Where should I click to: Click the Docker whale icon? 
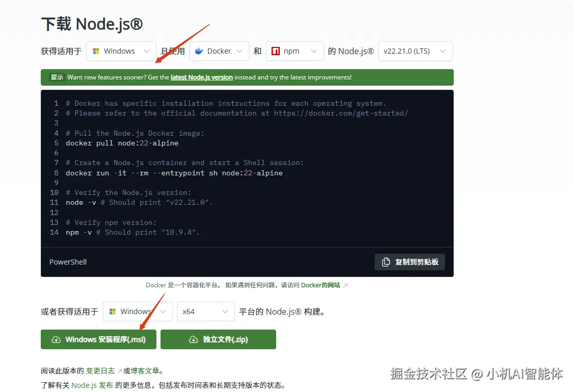199,51
